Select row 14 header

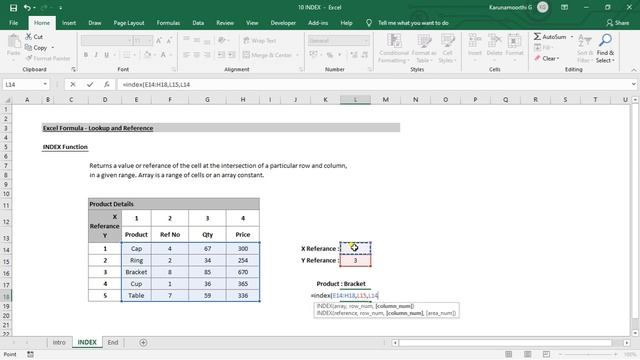pyautogui.click(x=6, y=250)
